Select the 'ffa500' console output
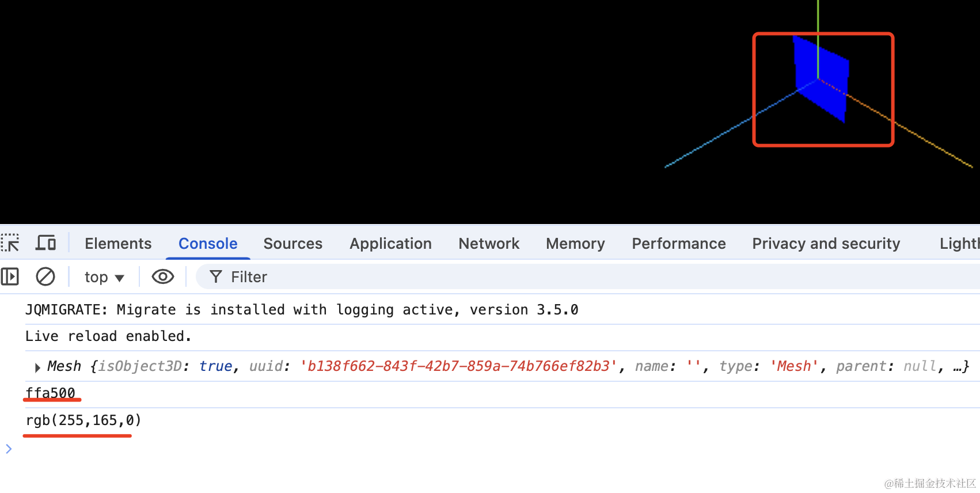 [x=50, y=393]
